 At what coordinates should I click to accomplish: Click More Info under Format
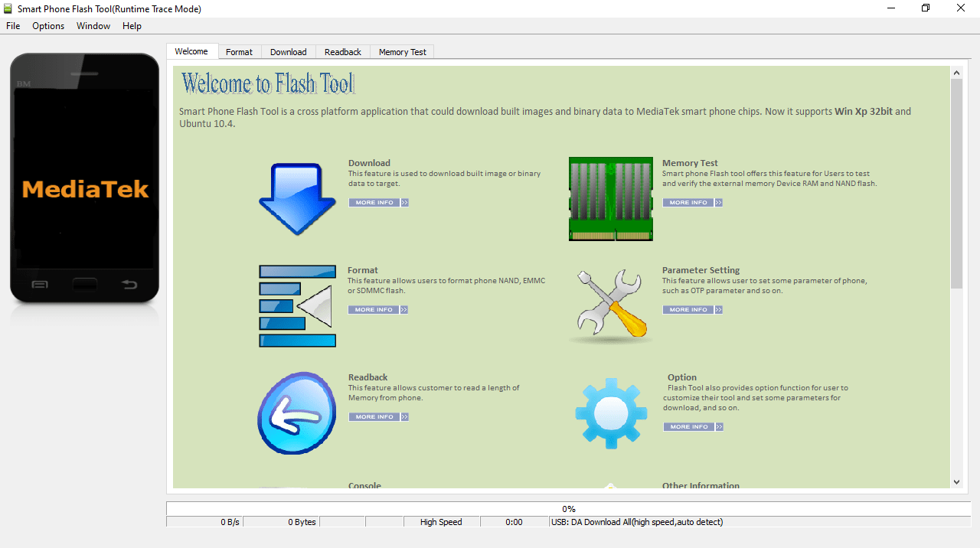point(379,310)
